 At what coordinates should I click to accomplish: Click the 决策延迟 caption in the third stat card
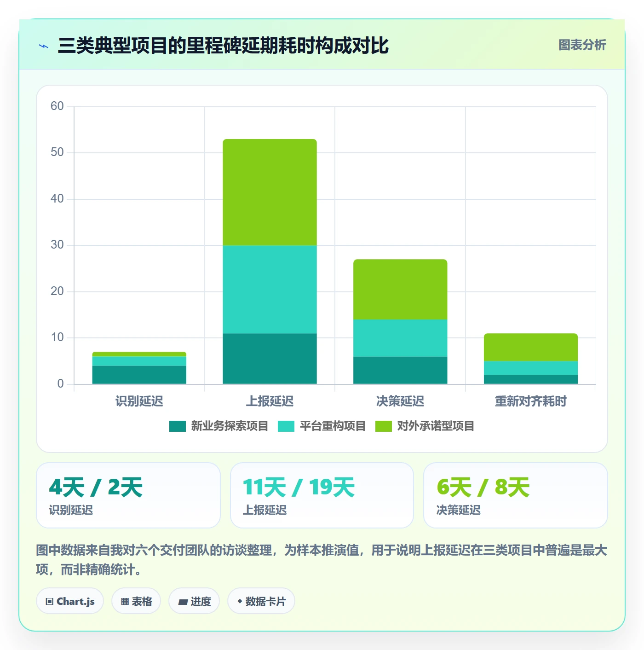(458, 510)
